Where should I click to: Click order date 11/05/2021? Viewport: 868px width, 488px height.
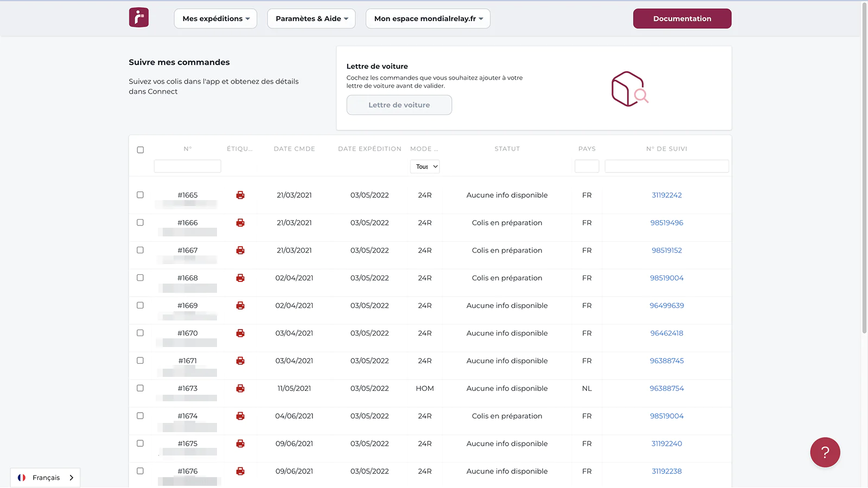294,389
